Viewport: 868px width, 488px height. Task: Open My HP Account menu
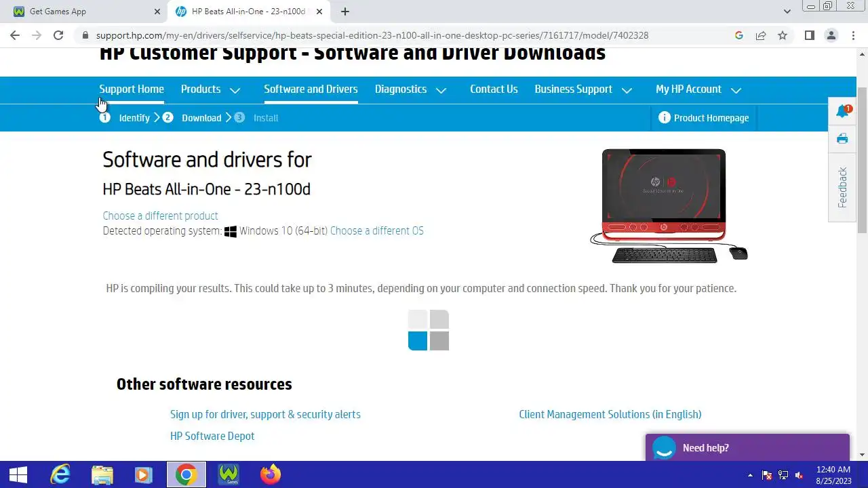[x=688, y=89]
